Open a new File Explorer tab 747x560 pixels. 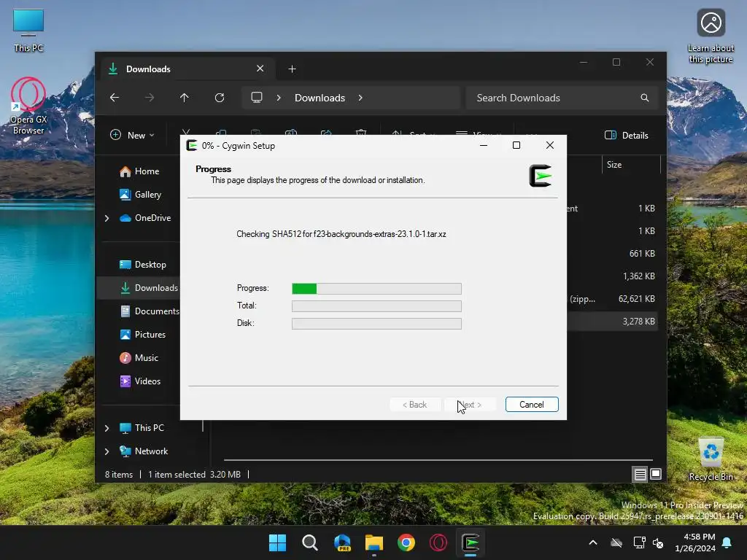(292, 69)
